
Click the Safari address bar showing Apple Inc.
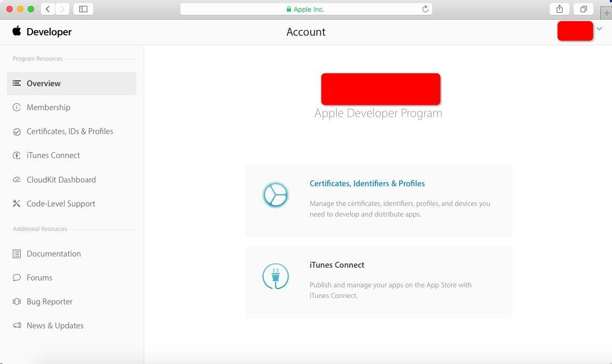(306, 9)
